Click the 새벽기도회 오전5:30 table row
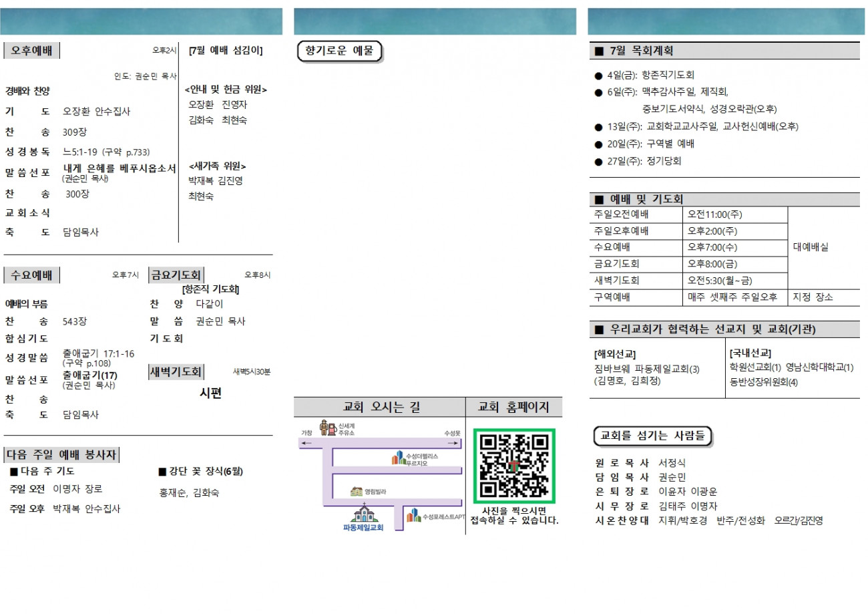The height and width of the screenshot is (614, 868). pos(688,281)
